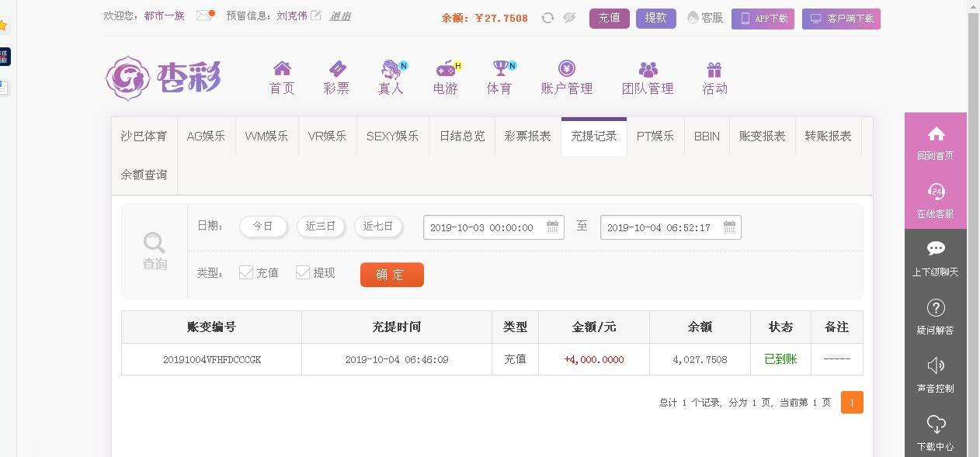This screenshot has width=980, height=457.
Task: Open the 活动 promotions section
Action: [x=714, y=78]
